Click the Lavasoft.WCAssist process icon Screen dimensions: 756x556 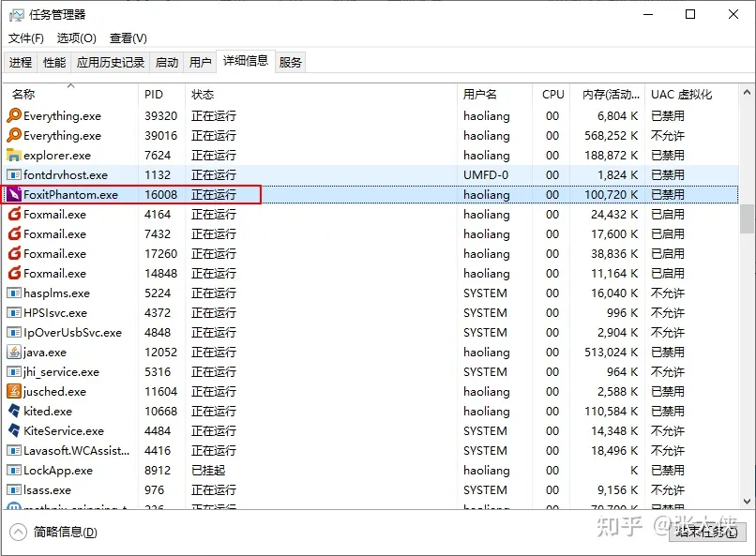14,450
